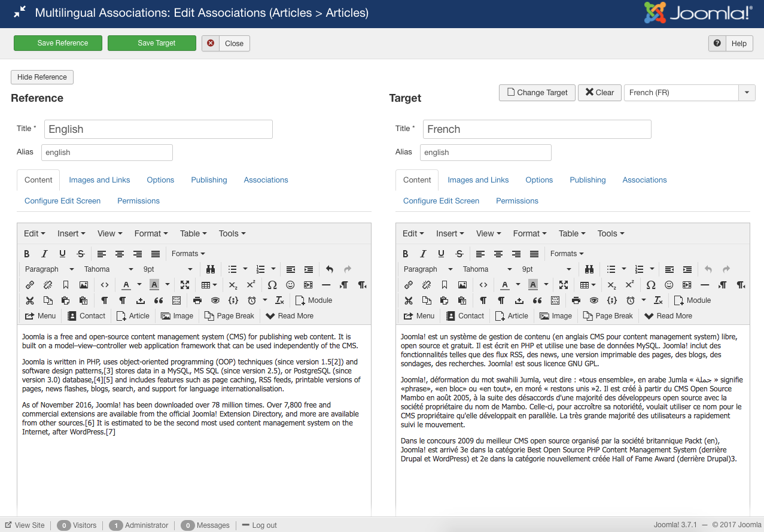Toggle strikethrough in the Reference editor
This screenshot has height=532, width=764.
coord(80,253)
